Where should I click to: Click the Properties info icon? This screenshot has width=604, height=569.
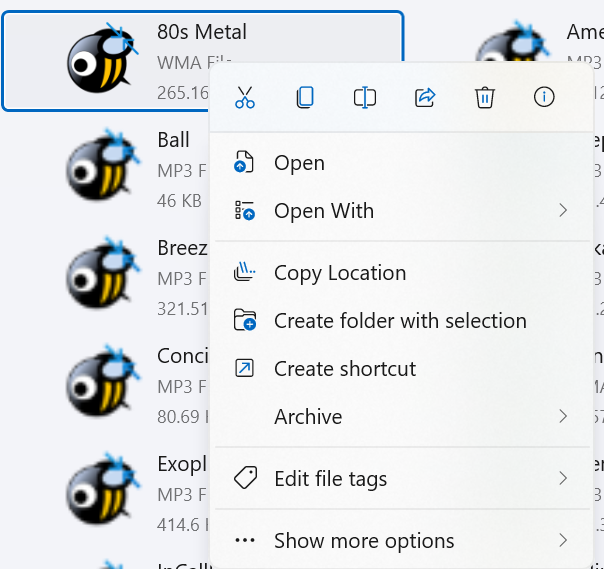(544, 97)
